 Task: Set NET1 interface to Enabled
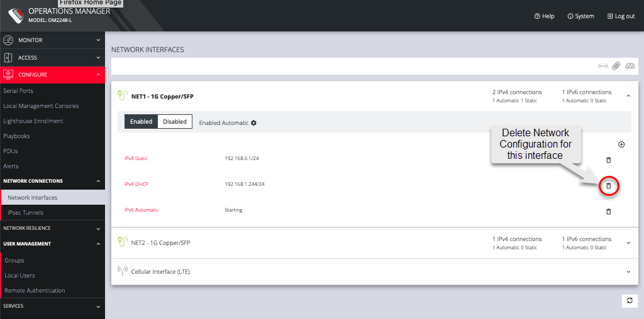[x=141, y=122]
